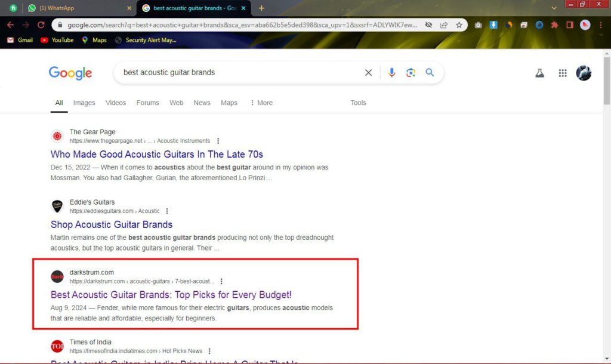Open YouTube bookmark
611x364 pixels.
[x=57, y=40]
